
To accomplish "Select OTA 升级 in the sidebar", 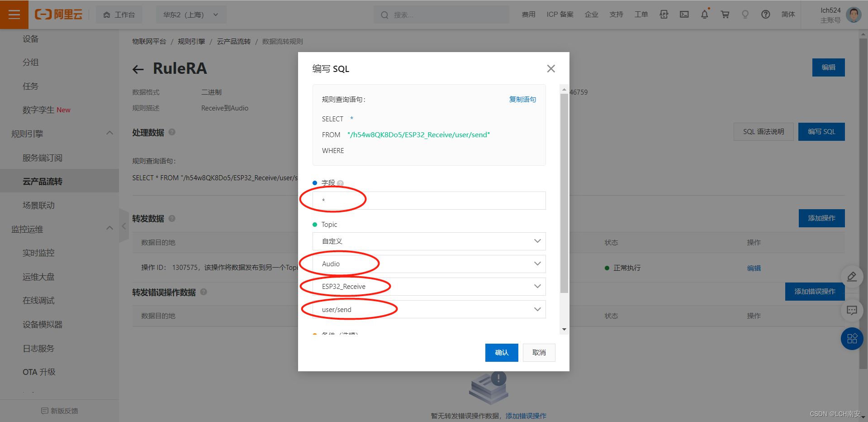I will 39,372.
